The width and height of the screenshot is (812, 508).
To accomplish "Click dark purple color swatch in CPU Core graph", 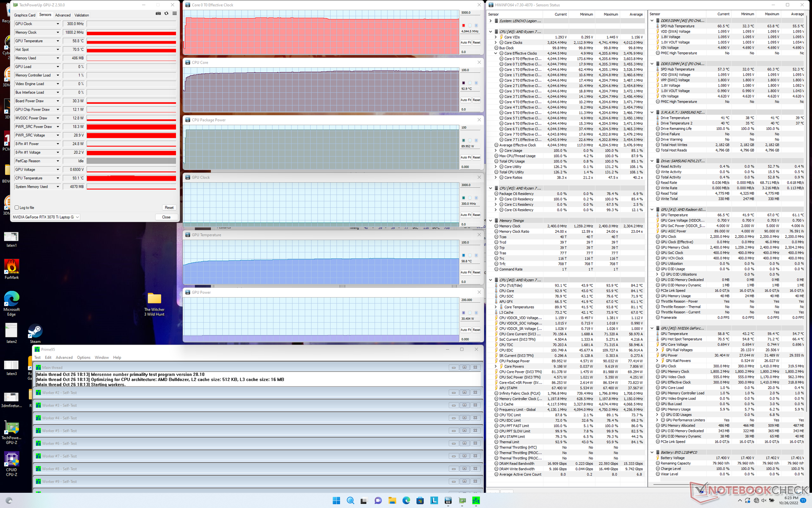I will pyautogui.click(x=464, y=83).
